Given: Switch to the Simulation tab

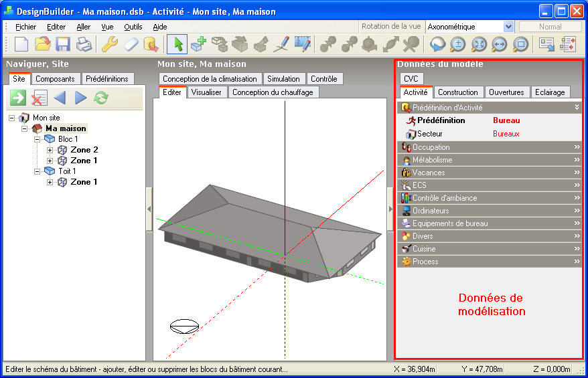Looking at the screenshot, I should point(283,79).
